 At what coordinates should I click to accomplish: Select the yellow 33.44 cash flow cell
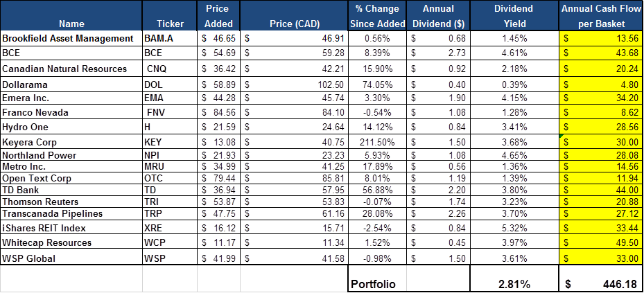[x=601, y=227]
